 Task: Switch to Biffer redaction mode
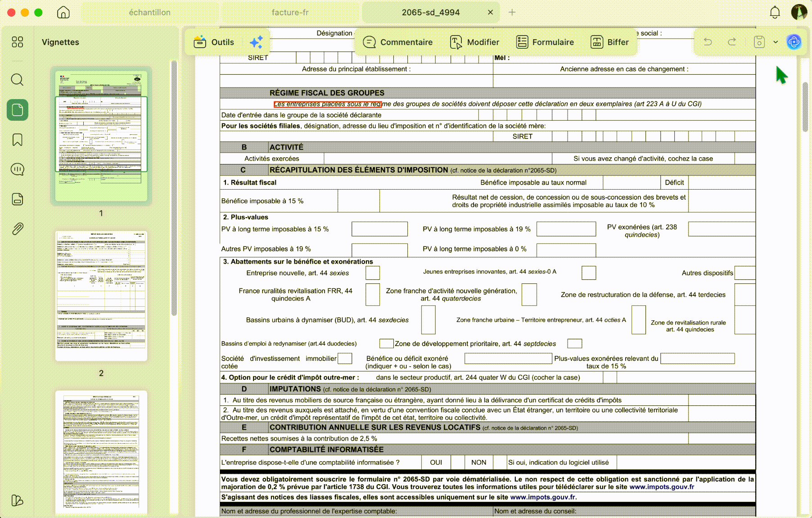[609, 42]
